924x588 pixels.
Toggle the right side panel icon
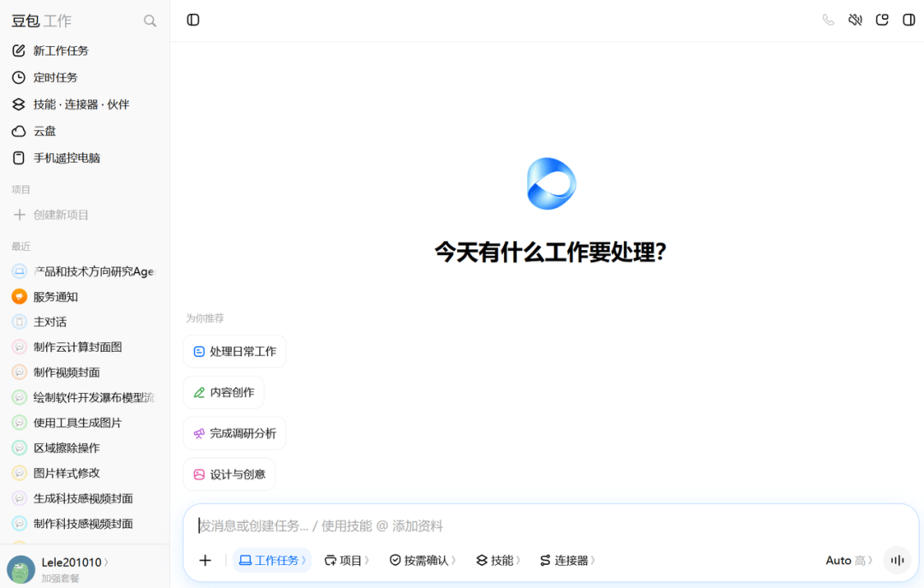click(x=909, y=20)
